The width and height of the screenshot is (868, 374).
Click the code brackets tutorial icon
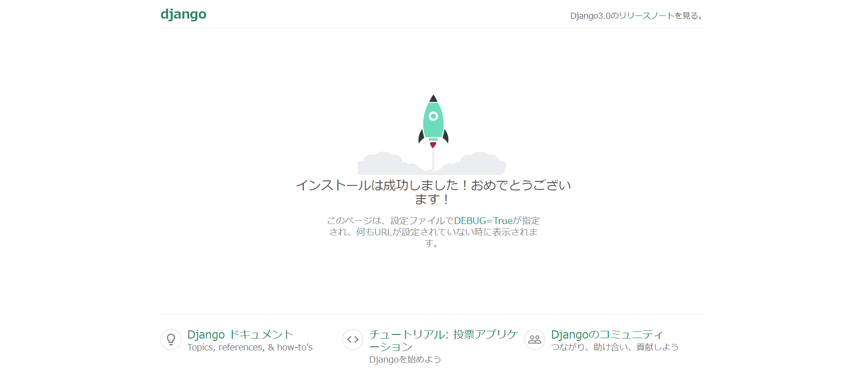353,339
